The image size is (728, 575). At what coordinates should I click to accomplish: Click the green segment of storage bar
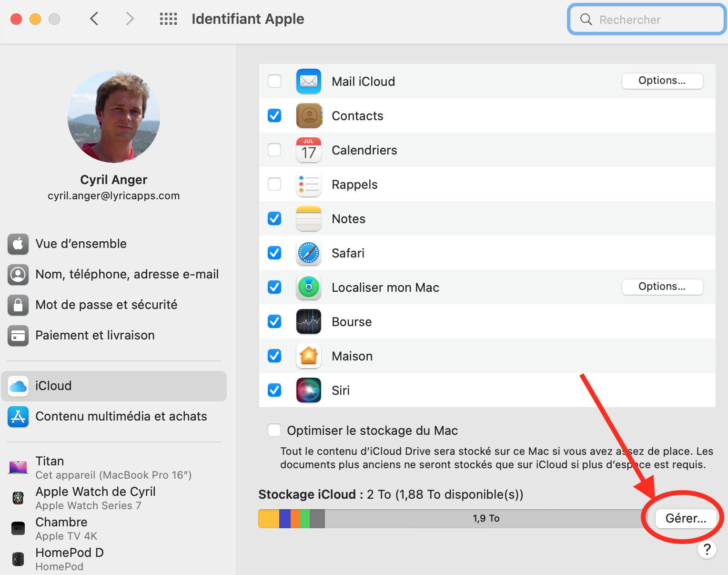[305, 519]
